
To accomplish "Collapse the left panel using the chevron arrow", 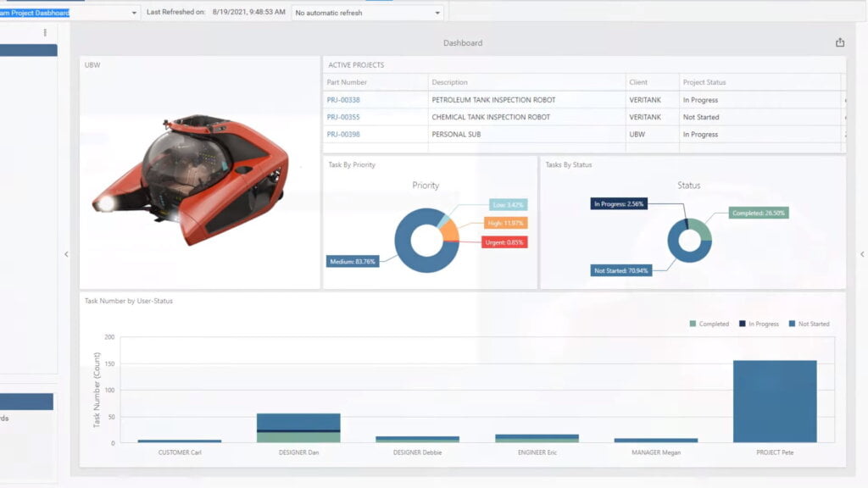I will coord(66,253).
